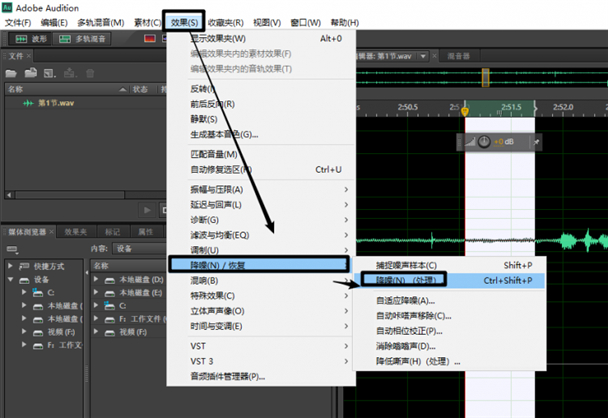This screenshot has width=608, height=418.
Task: Click the HUD volume knob showing +0 dB
Action: [484, 142]
